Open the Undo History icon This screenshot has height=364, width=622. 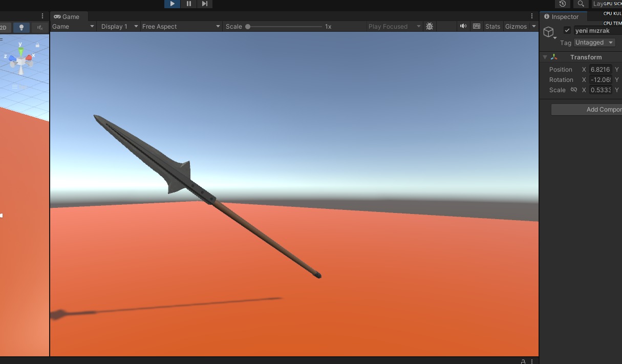(x=563, y=4)
